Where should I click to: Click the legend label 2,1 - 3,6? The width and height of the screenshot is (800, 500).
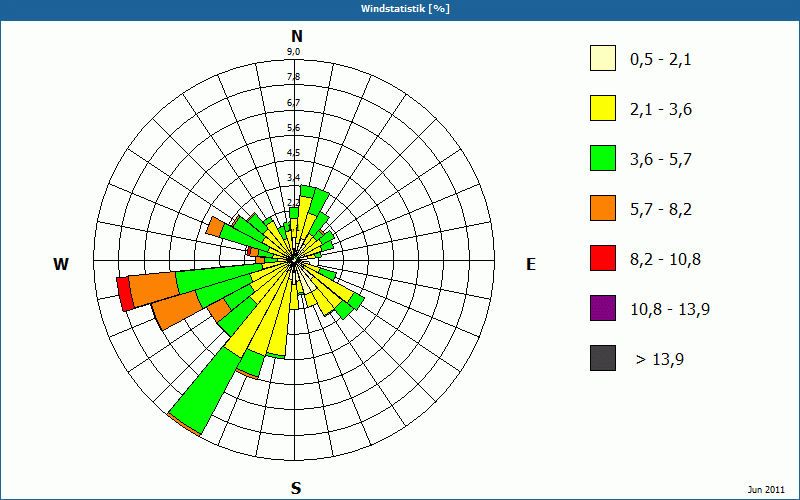(661, 110)
